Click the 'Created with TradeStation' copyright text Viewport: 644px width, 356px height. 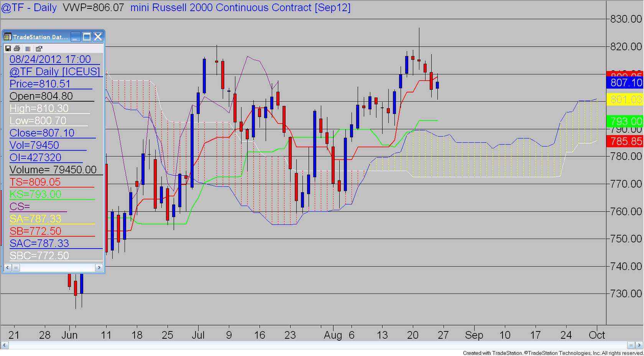(x=553, y=353)
